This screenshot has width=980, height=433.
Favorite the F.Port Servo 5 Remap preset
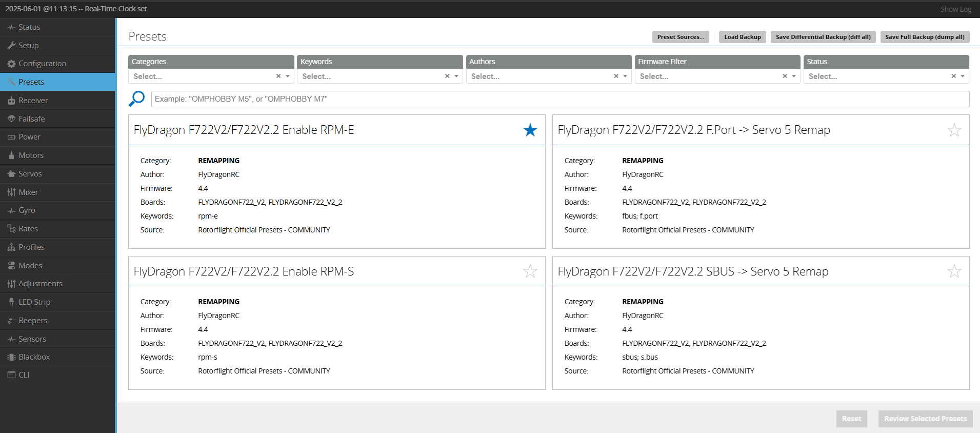[954, 130]
